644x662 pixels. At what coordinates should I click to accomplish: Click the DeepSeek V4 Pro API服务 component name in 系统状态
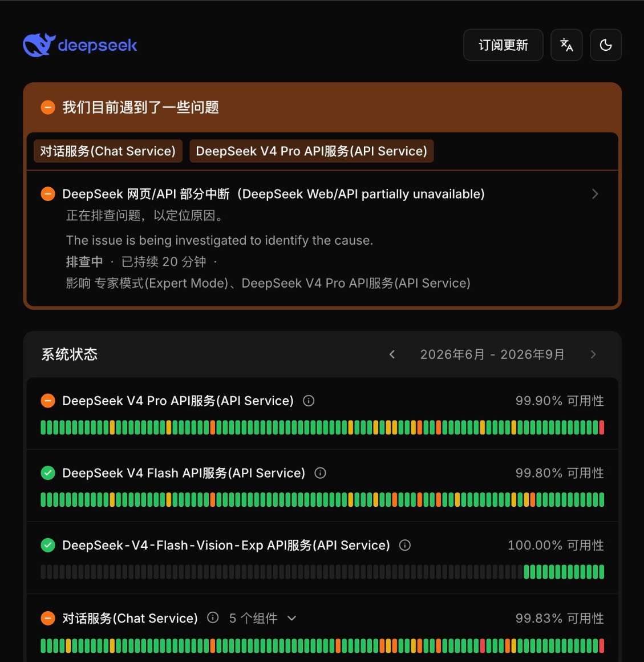tap(177, 401)
